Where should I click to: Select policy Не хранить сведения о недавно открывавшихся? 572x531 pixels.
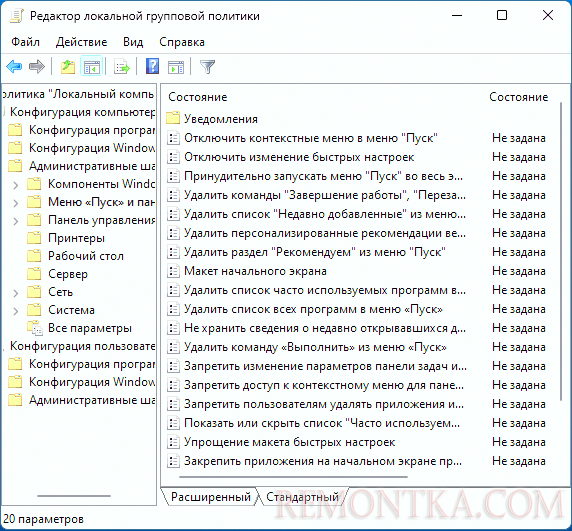(x=325, y=328)
